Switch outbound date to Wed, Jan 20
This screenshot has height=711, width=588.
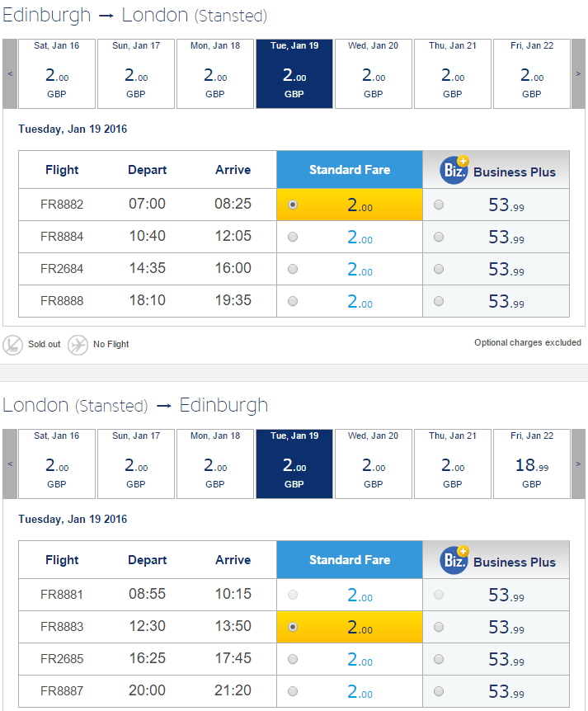[x=373, y=74]
